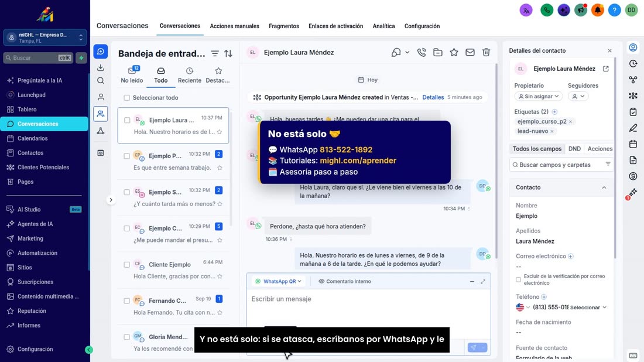644x362 pixels.
Task: Expand the message composer to full size
Action: click(x=483, y=282)
